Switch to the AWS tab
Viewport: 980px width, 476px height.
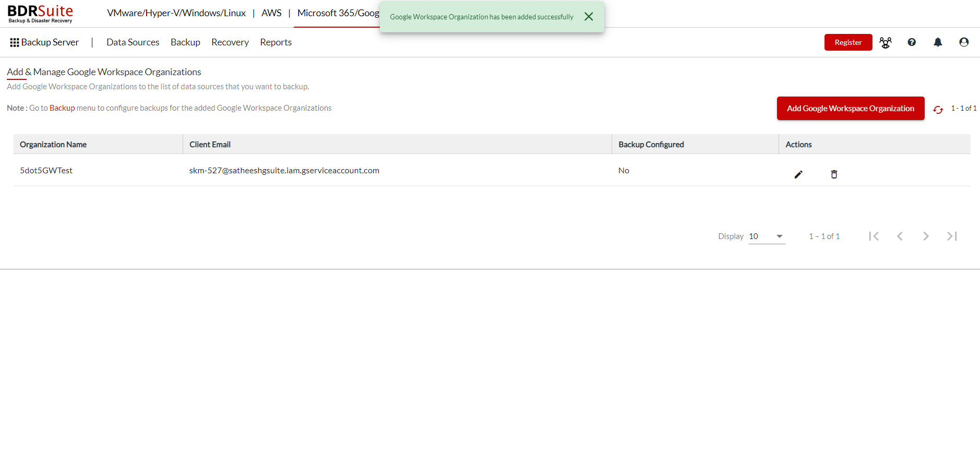point(271,13)
